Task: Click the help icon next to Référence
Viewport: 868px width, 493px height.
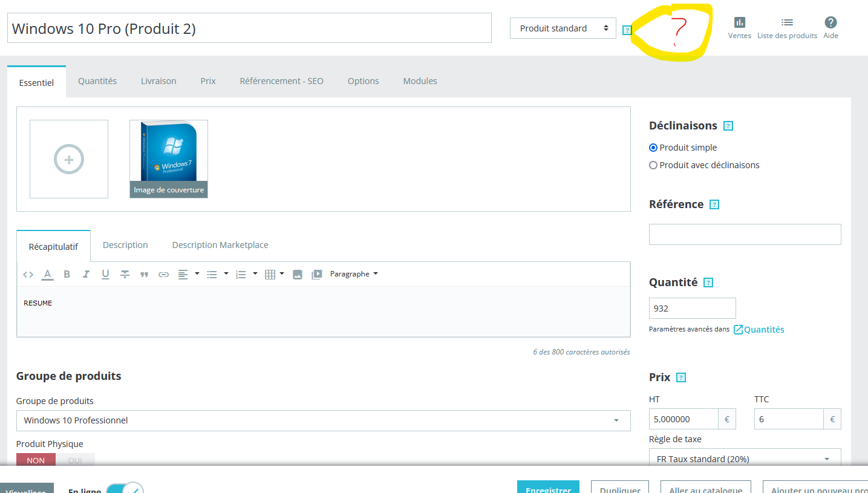Action: [714, 204]
